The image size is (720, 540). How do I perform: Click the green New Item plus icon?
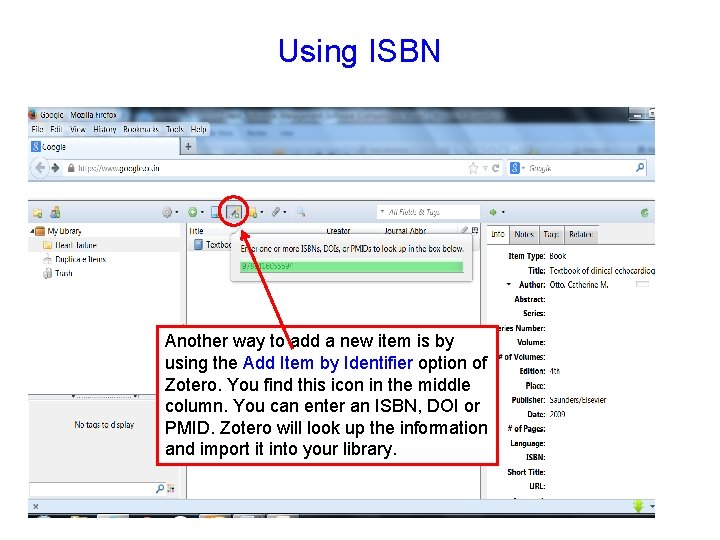pos(193,212)
